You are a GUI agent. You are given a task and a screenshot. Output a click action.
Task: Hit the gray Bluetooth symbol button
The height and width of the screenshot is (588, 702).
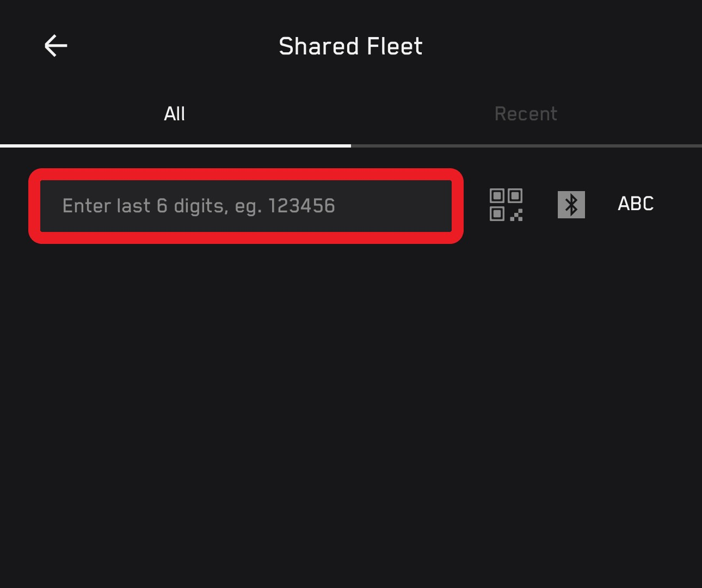571,205
